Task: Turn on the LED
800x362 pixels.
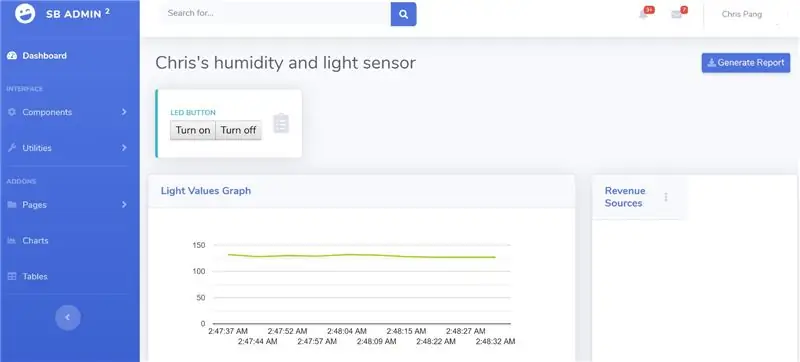Action: point(193,130)
